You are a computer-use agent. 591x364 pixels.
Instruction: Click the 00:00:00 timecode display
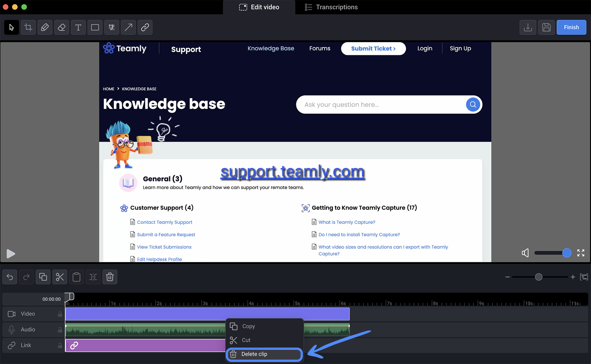(x=51, y=299)
